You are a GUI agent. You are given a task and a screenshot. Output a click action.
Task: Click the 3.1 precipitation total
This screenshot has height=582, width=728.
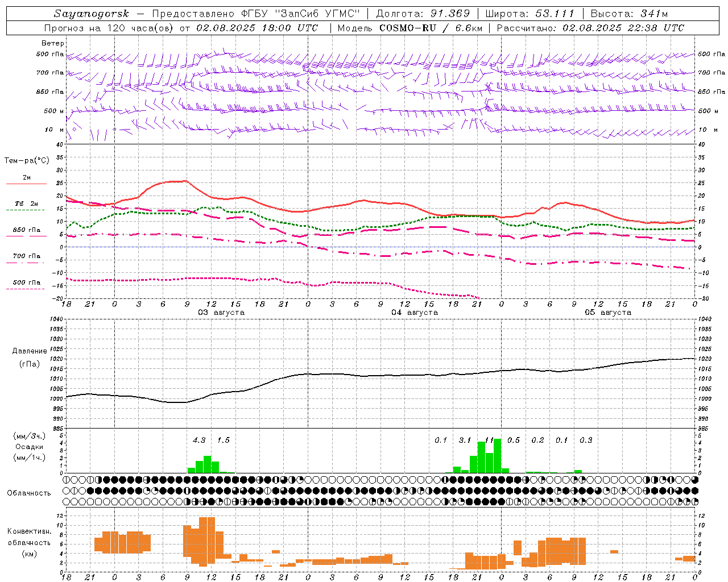click(465, 440)
